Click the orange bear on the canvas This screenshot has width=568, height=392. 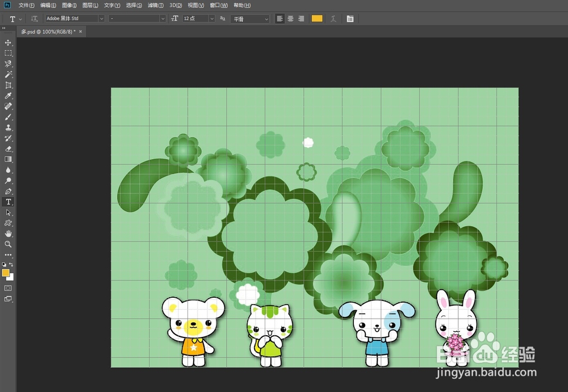click(193, 332)
